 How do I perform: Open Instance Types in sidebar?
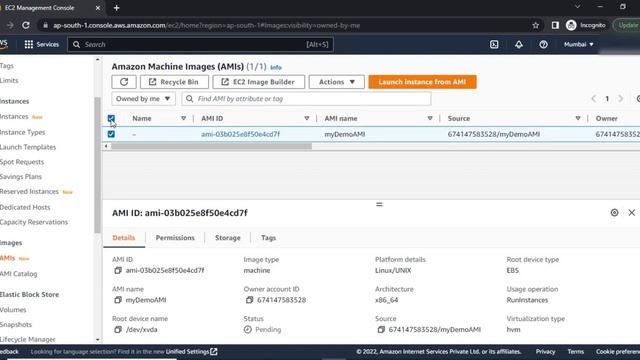[x=22, y=132]
